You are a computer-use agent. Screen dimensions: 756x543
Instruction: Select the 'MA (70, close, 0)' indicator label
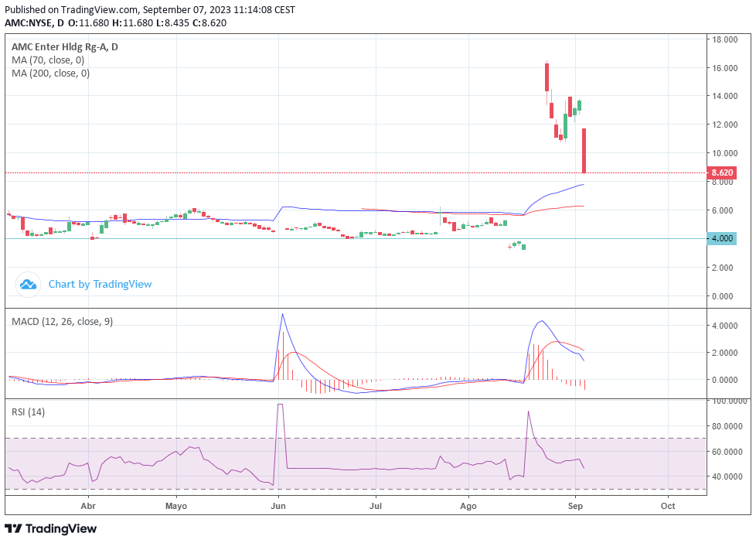click(48, 60)
